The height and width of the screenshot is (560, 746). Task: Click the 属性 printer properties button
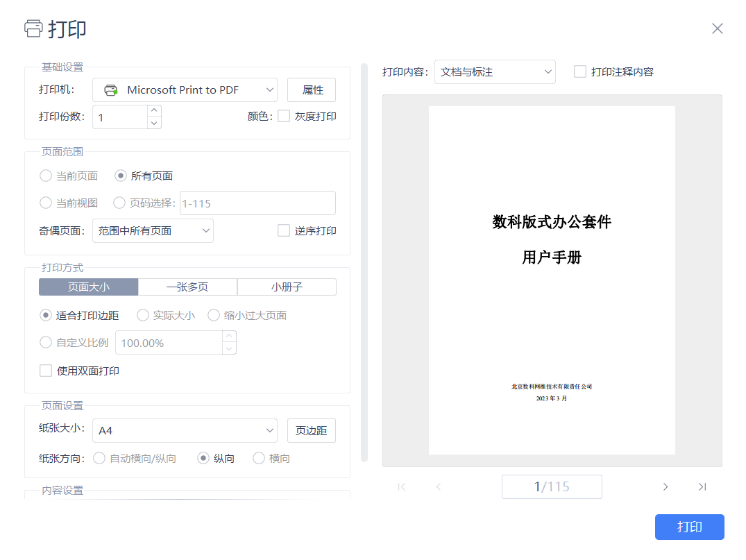click(x=312, y=90)
